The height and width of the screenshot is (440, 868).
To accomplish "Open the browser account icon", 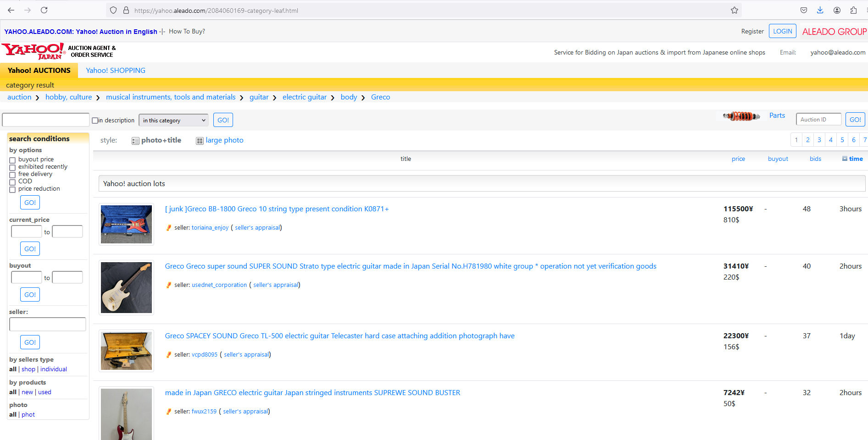I will coord(837,10).
